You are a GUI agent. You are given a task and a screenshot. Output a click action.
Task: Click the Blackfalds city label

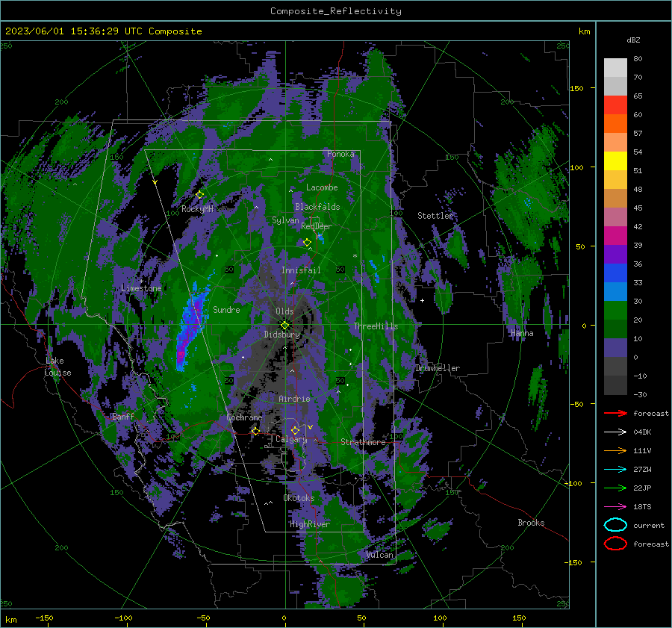[317, 207]
